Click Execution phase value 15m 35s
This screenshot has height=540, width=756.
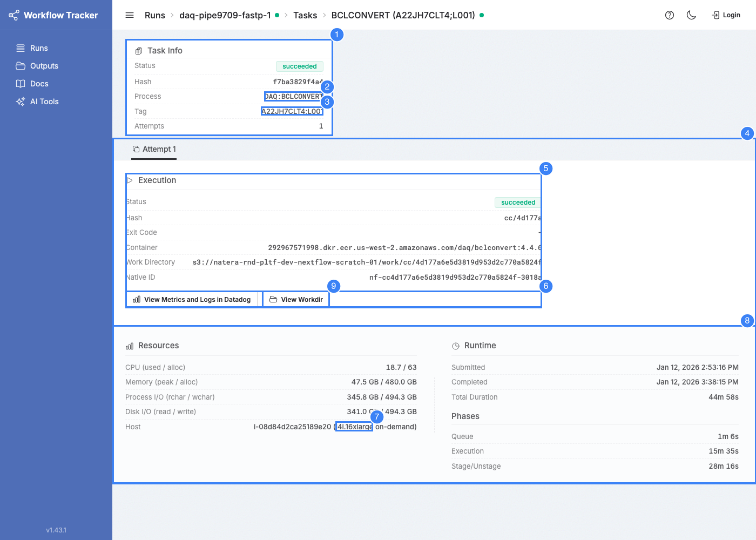tap(724, 451)
